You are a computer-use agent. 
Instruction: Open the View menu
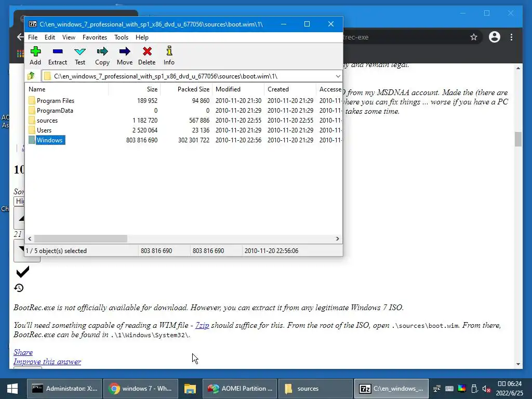pos(69,37)
